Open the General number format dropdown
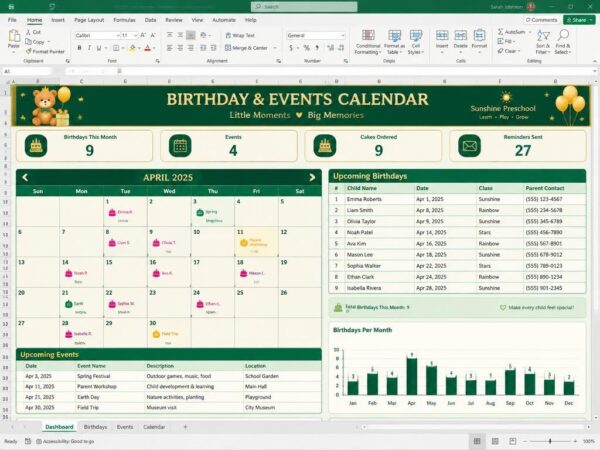The width and height of the screenshot is (600, 450). pos(342,35)
